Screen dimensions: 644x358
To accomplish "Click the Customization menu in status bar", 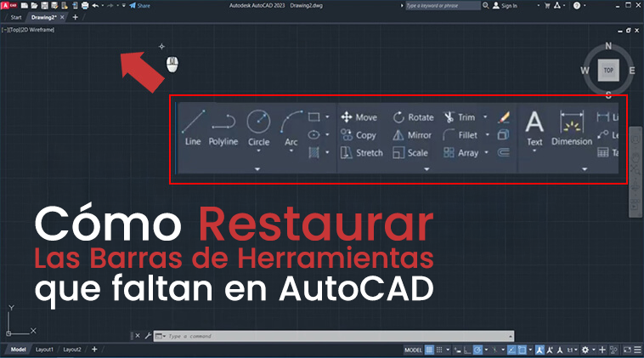I will (637, 349).
